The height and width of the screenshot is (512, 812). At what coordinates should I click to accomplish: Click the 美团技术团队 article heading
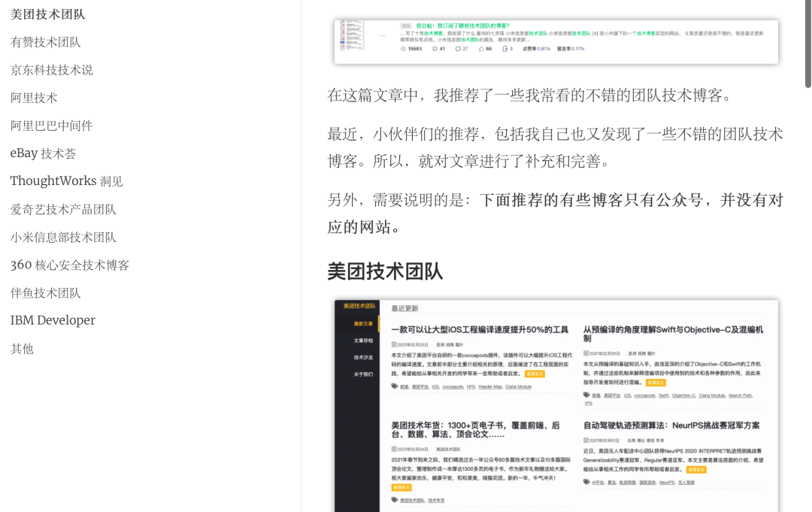(x=385, y=271)
